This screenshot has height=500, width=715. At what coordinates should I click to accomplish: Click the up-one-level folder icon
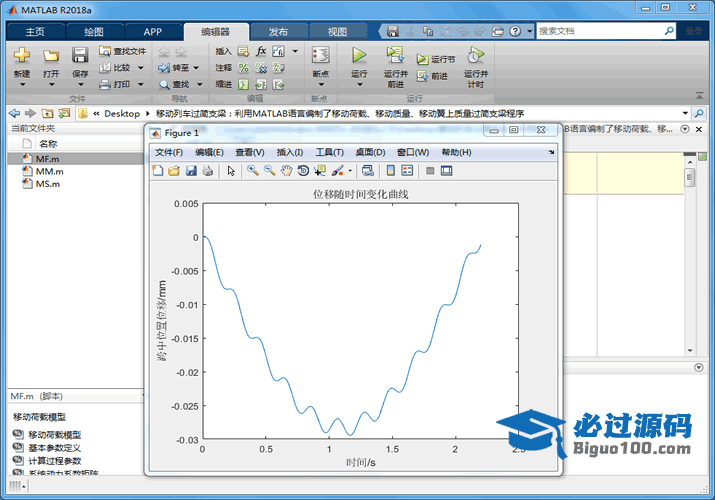[47, 113]
